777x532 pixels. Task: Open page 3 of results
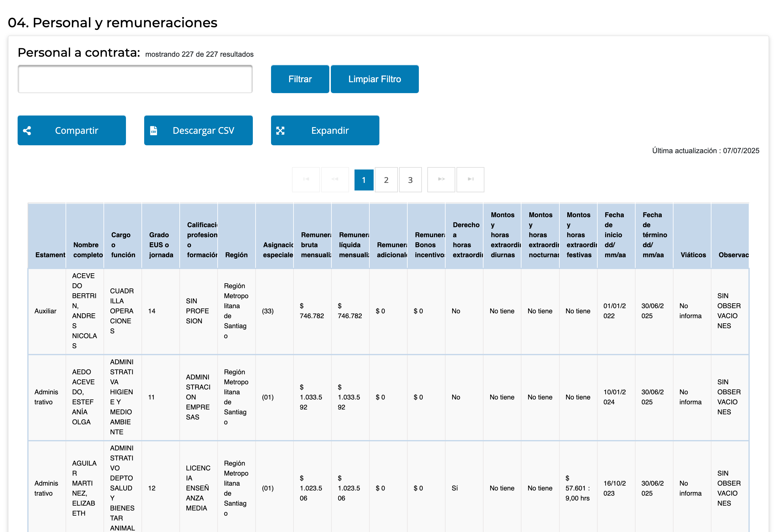tap(410, 180)
